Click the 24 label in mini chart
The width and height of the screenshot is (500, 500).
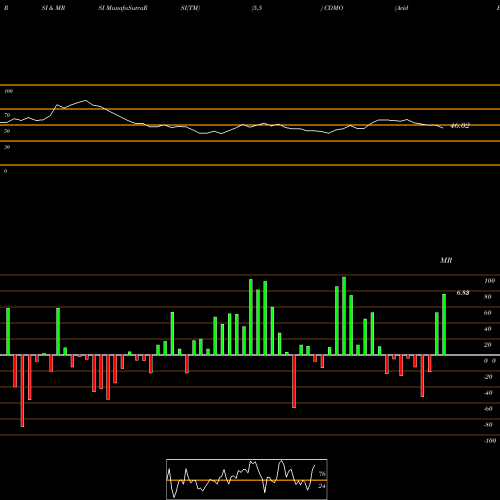pos(322,486)
